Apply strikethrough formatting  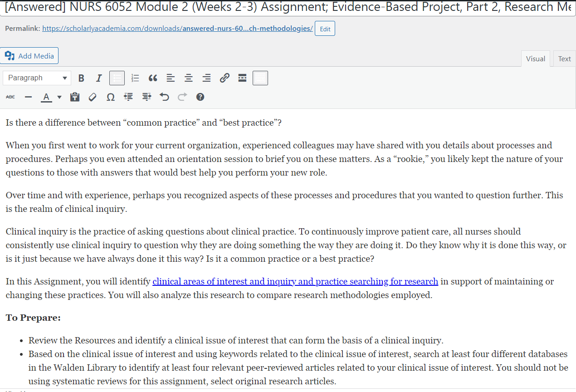tap(10, 97)
